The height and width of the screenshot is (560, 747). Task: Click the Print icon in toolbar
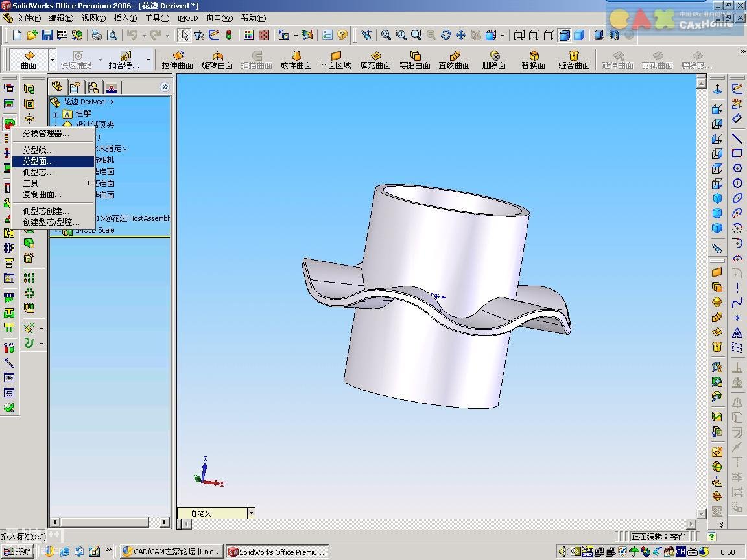(x=97, y=35)
